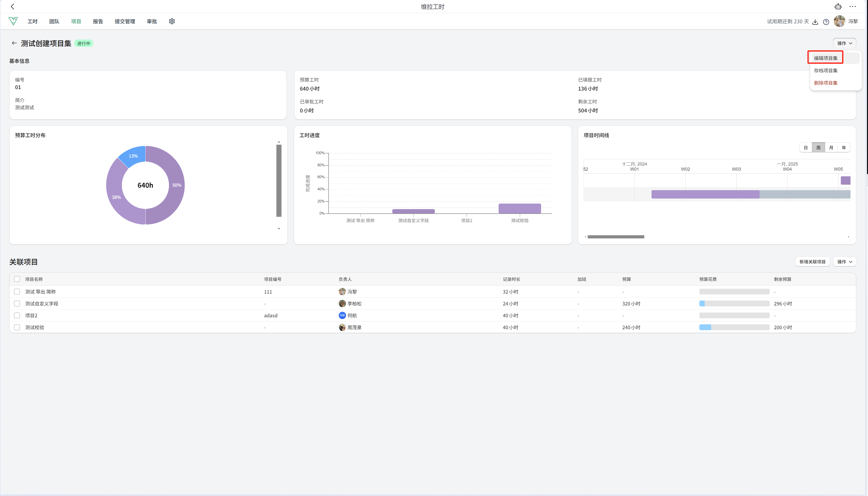Choose 存档项目集 from the menu

(826, 70)
